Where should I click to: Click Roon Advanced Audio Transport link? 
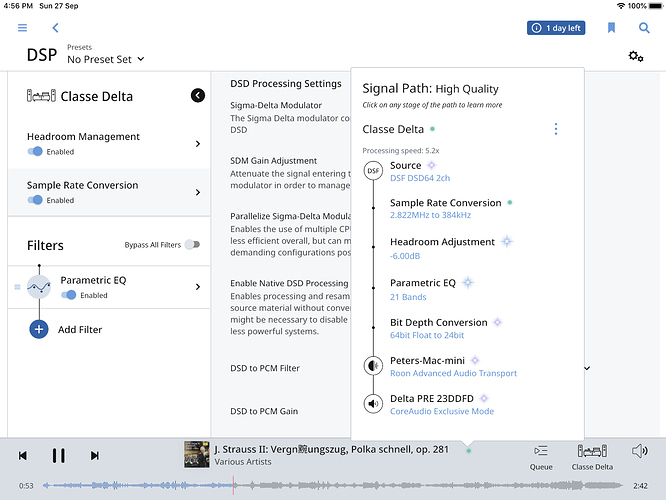(453, 373)
